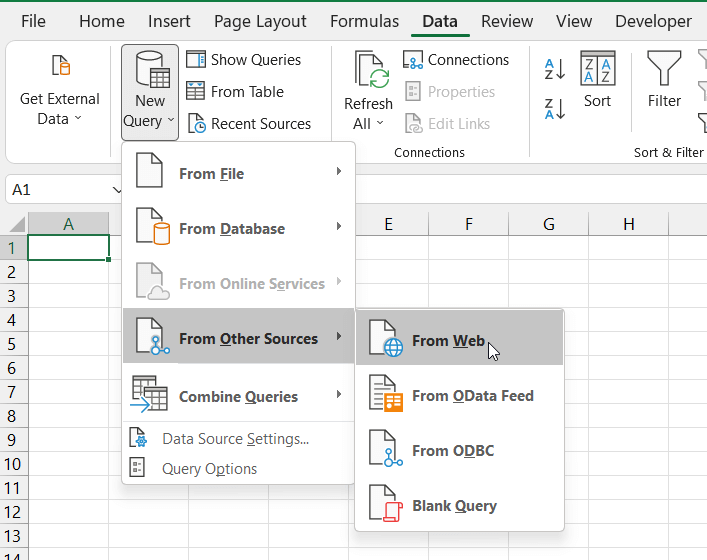
Task: Click the From ODBC icon
Action: [x=386, y=448]
